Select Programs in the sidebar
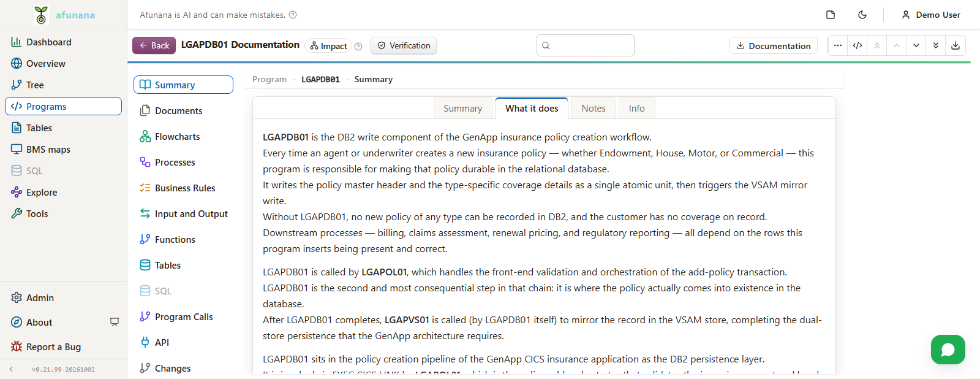The width and height of the screenshot is (980, 379). tap(63, 106)
